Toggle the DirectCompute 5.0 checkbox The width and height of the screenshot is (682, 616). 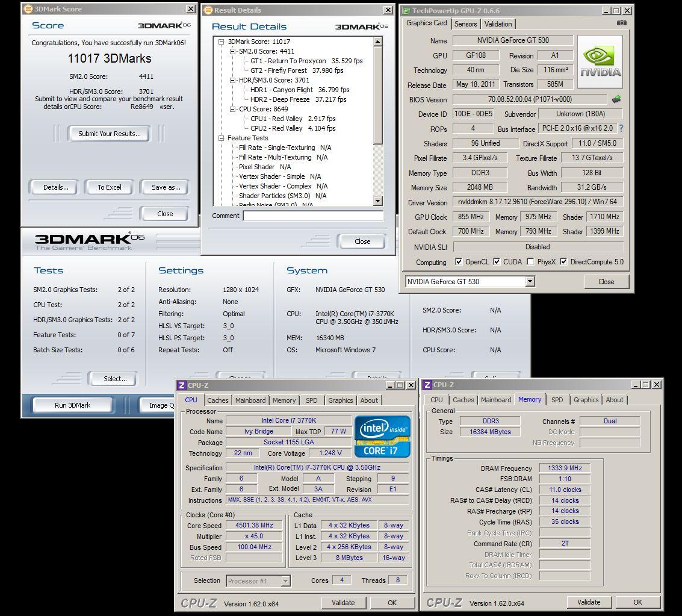pyautogui.click(x=563, y=261)
